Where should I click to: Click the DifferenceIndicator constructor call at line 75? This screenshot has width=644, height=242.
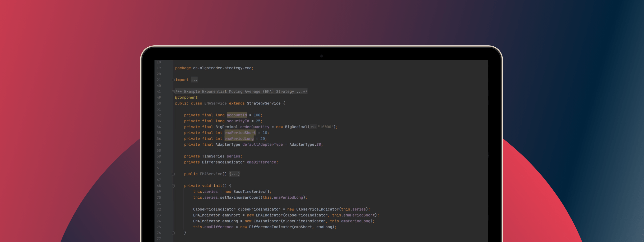tap(270, 227)
